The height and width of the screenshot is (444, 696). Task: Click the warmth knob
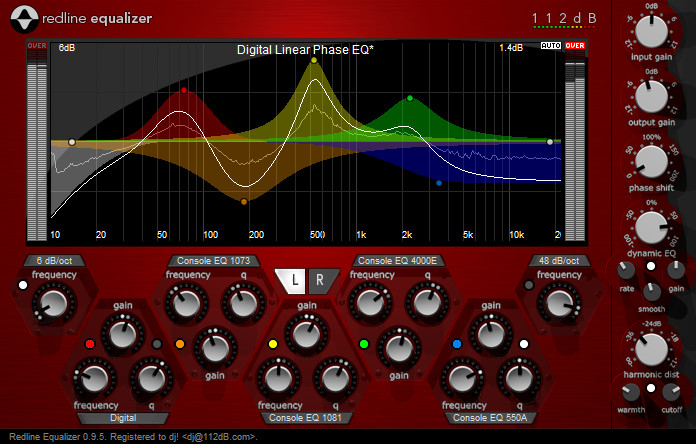[x=631, y=392]
